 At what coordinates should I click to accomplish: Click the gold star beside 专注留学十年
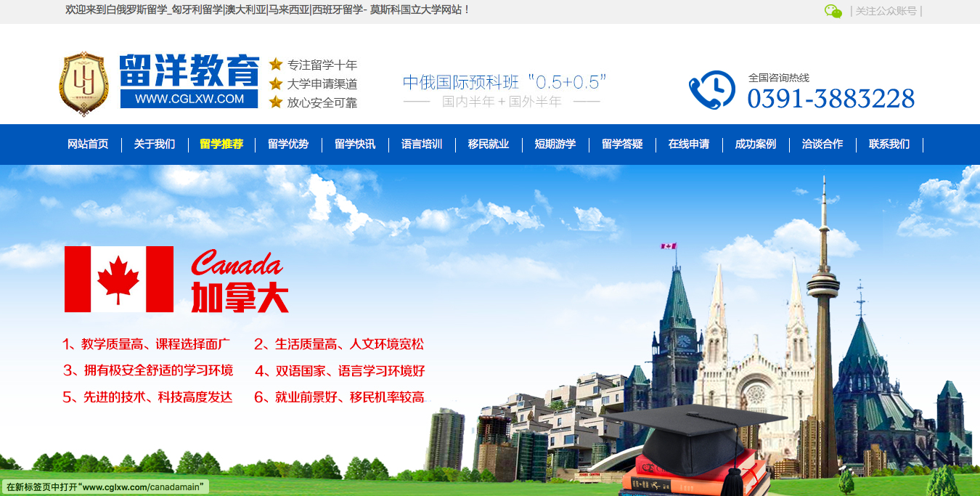pyautogui.click(x=276, y=65)
